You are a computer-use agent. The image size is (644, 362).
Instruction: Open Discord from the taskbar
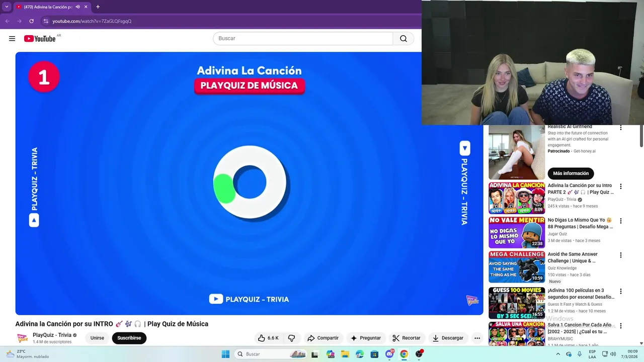point(389,354)
